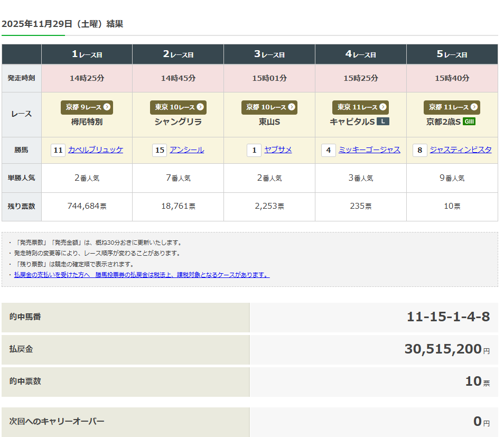The image size is (504, 437).
Task: Click the L grade badge beside キャピタルS
Action: [383, 122]
